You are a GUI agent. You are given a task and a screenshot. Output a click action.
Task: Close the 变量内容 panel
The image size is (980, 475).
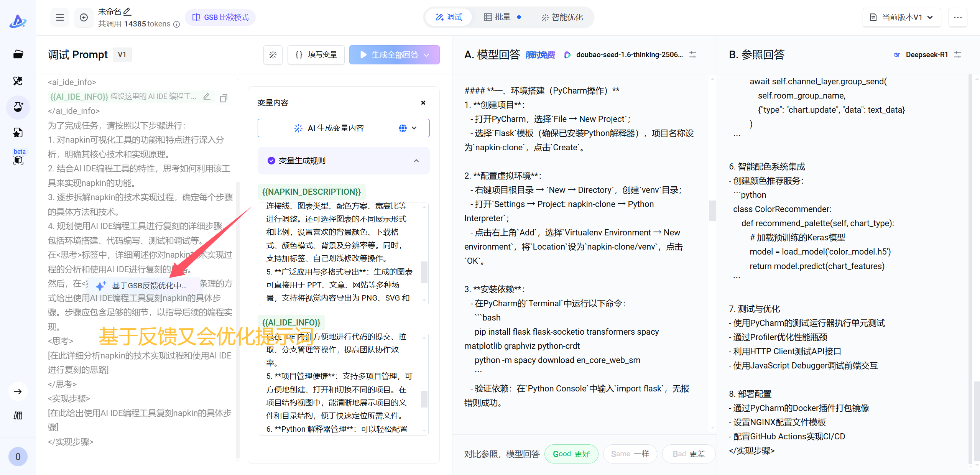pyautogui.click(x=423, y=103)
